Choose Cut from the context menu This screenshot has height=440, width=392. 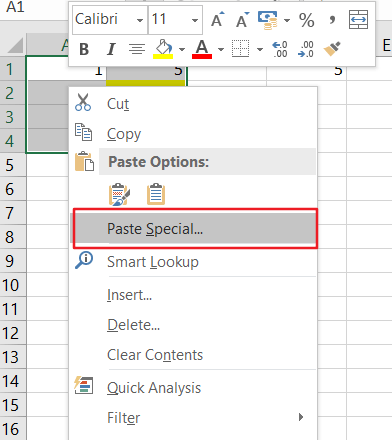click(x=193, y=103)
